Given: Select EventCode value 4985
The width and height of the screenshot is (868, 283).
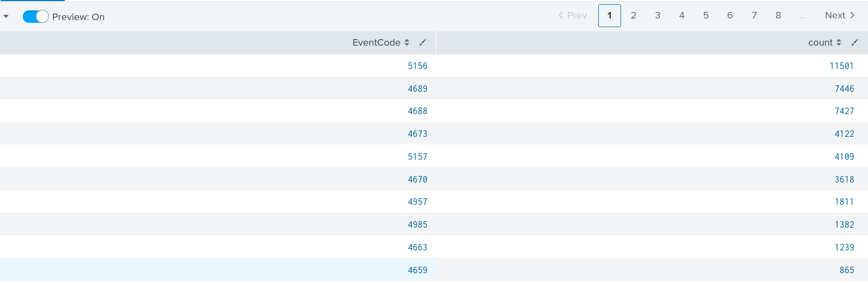Looking at the screenshot, I should coord(418,224).
